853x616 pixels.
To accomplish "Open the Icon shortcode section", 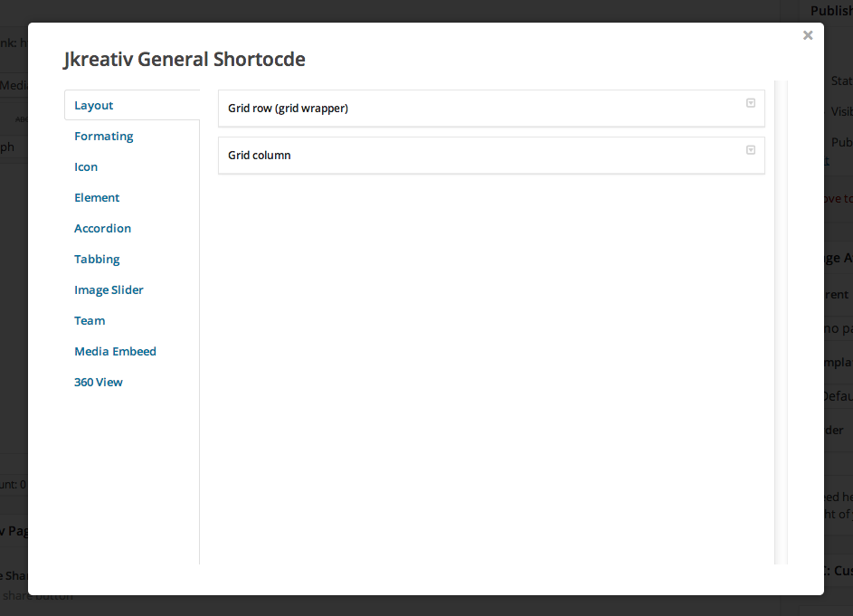I will pyautogui.click(x=85, y=166).
